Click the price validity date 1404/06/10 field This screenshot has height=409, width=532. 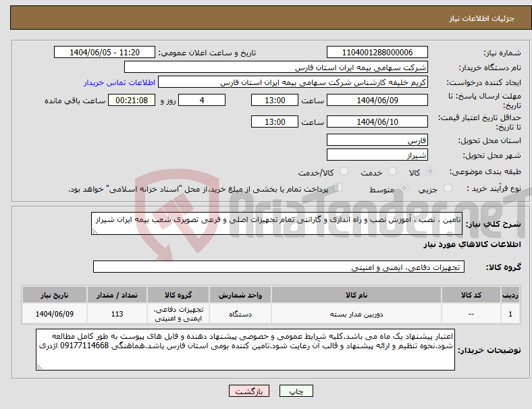pos(377,121)
